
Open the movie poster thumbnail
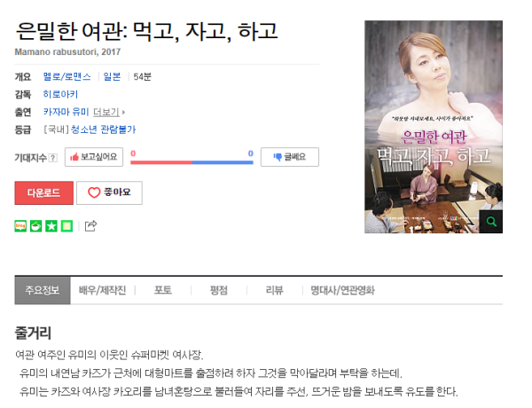click(434, 127)
